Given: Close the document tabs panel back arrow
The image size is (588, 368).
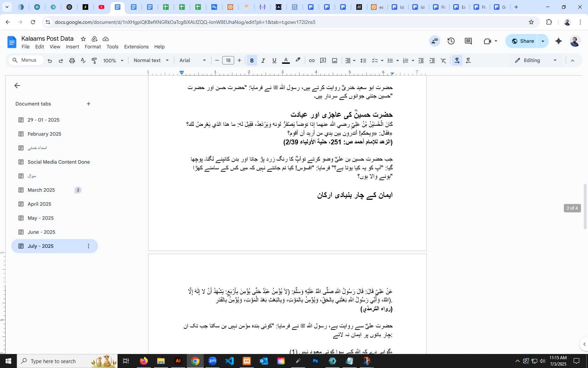Looking at the screenshot, I should click(x=17, y=86).
